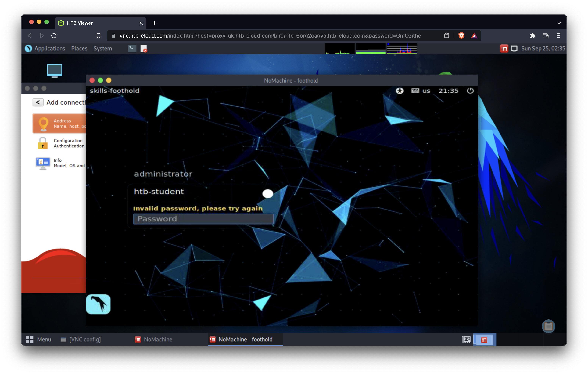Switch to NoMachine taskbar window
Image resolution: width=588 pixels, height=374 pixels.
pos(154,339)
